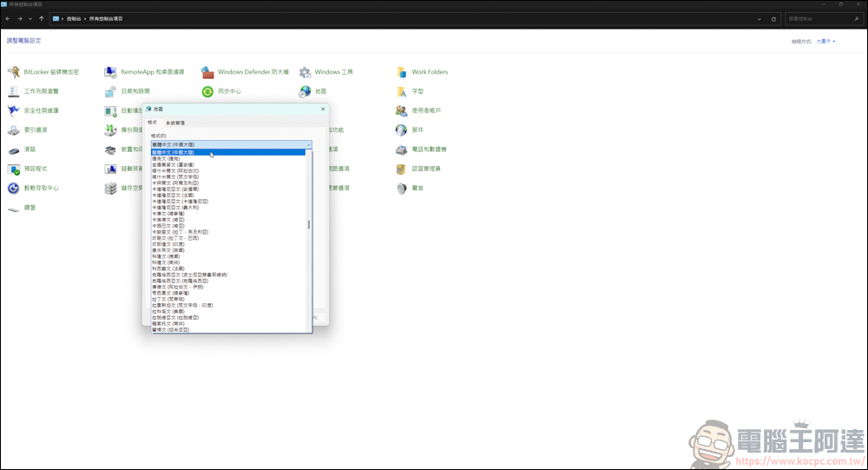Click 控制台 in the address breadcrumb
Viewport: 868px width, 470px height.
(74, 19)
